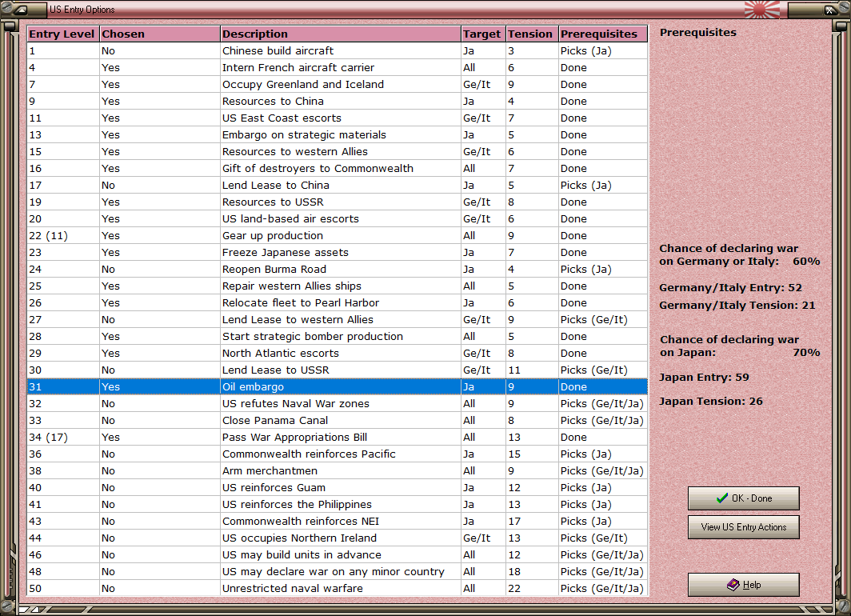Select Unrestricted naval warfare
Viewport: 851px width, 616px height.
point(337,589)
